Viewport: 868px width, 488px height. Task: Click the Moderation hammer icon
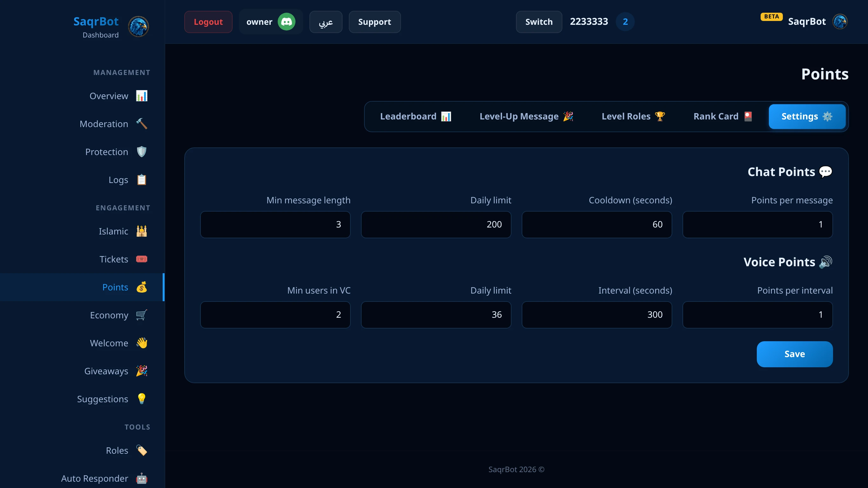141,124
